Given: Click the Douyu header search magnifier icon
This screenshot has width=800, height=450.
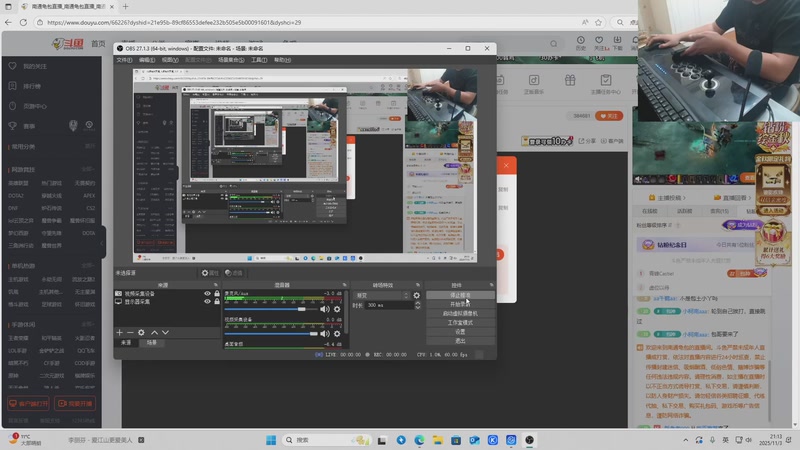Looking at the screenshot, I should click(554, 44).
